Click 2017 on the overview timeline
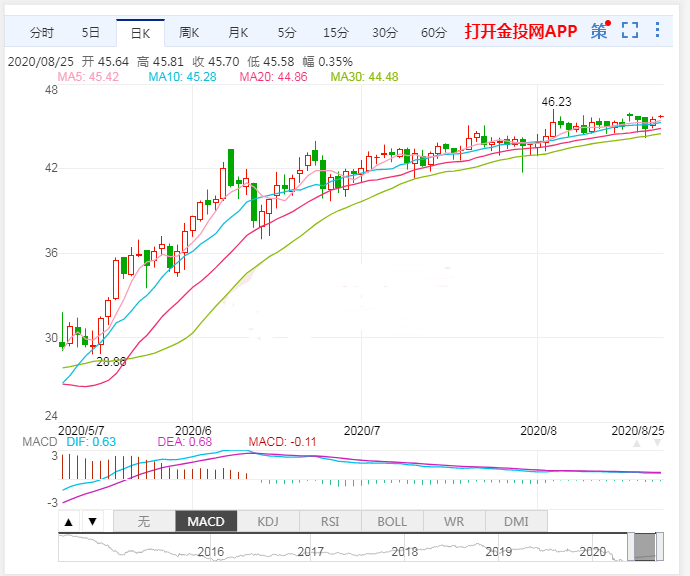Viewport: 690px width, 576px height. pyautogui.click(x=311, y=551)
